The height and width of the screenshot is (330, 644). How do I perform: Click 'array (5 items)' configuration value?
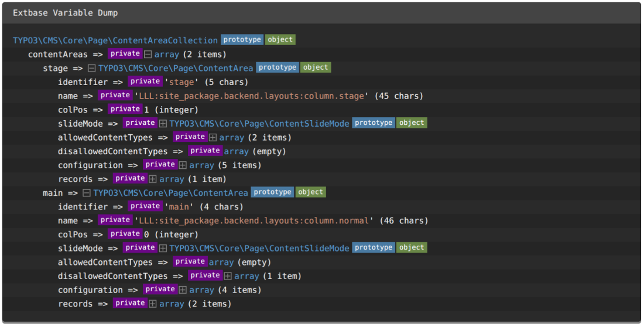(x=225, y=165)
